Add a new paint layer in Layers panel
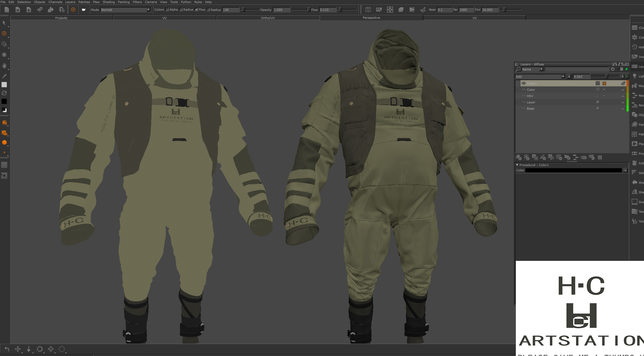This screenshot has width=644, height=356. click(518, 157)
